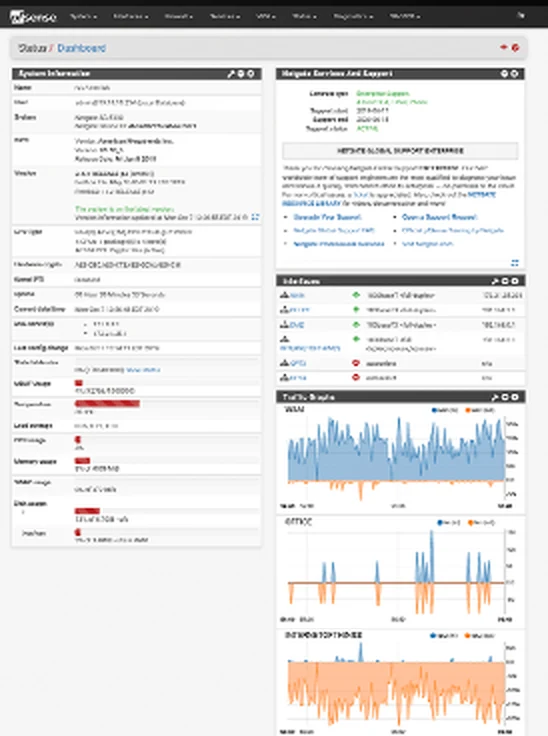
Task: Configure the System Information widget with wrench
Action: (x=231, y=74)
